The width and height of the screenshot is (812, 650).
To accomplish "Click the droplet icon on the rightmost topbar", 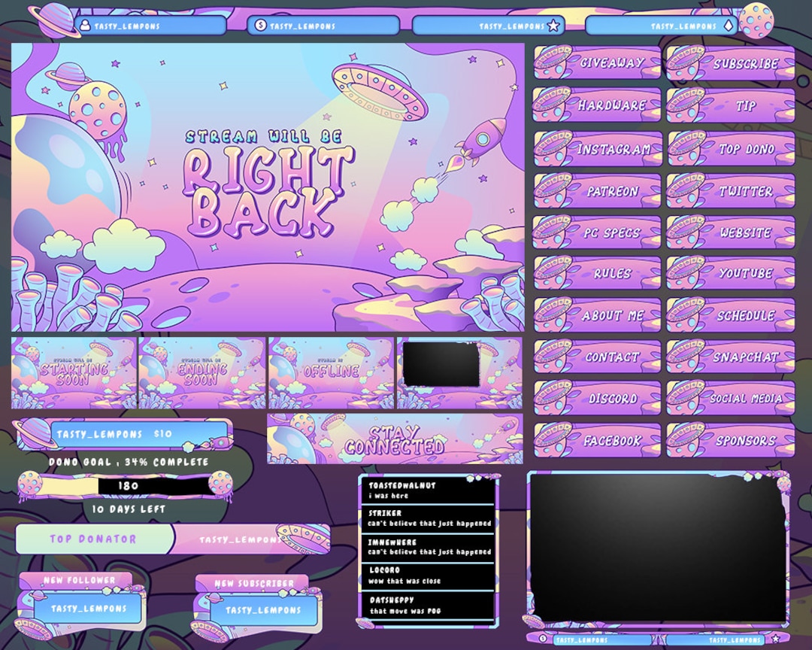I will [x=729, y=25].
